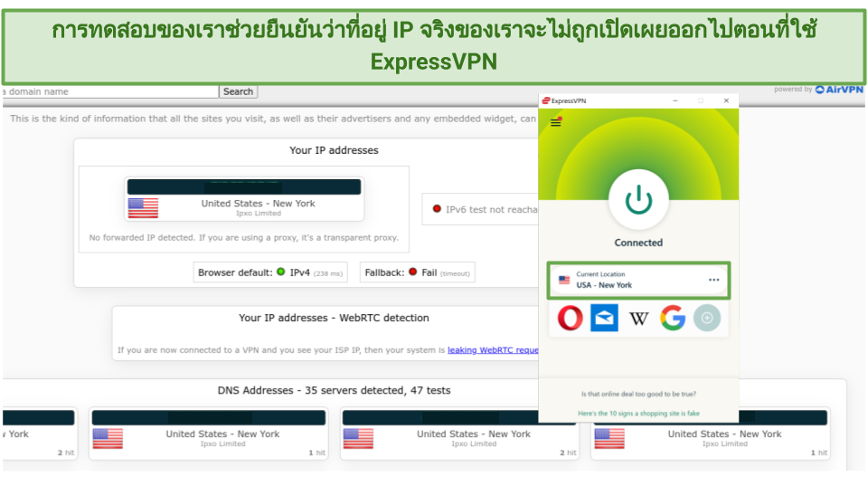Click the redacted IP address bar
This screenshot has height=486, width=868.
tap(243, 186)
